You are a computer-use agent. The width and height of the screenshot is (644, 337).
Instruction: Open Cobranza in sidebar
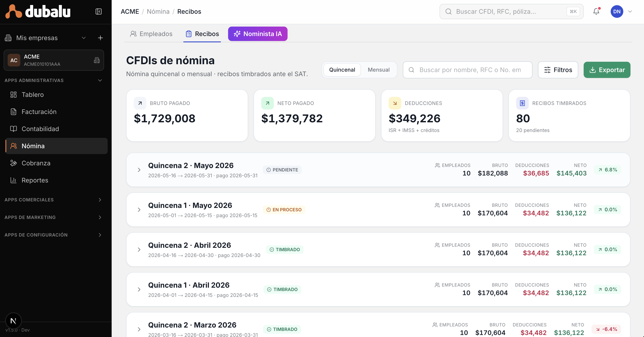[57, 163]
